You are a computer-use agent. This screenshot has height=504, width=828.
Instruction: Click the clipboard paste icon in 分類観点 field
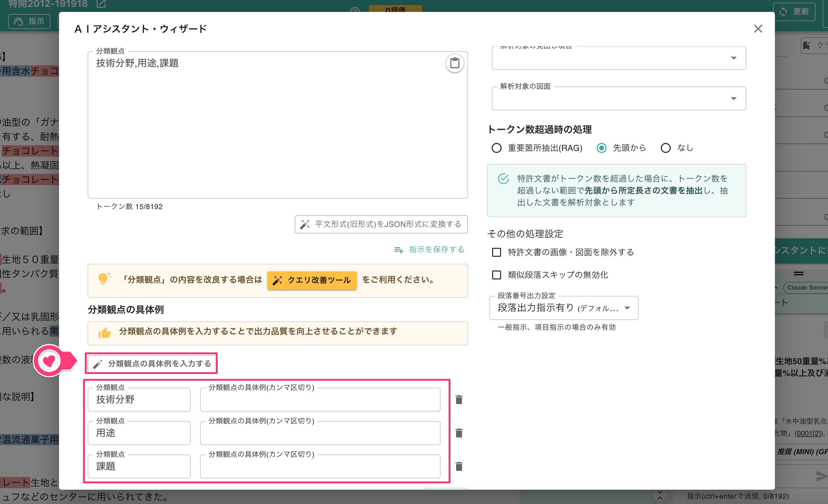(x=454, y=63)
